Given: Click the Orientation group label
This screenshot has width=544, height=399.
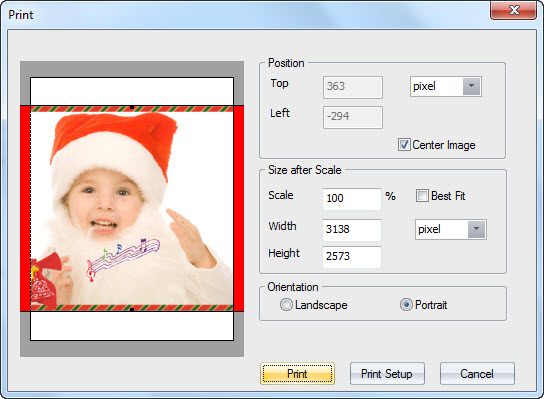Looking at the screenshot, I should click(x=292, y=287).
